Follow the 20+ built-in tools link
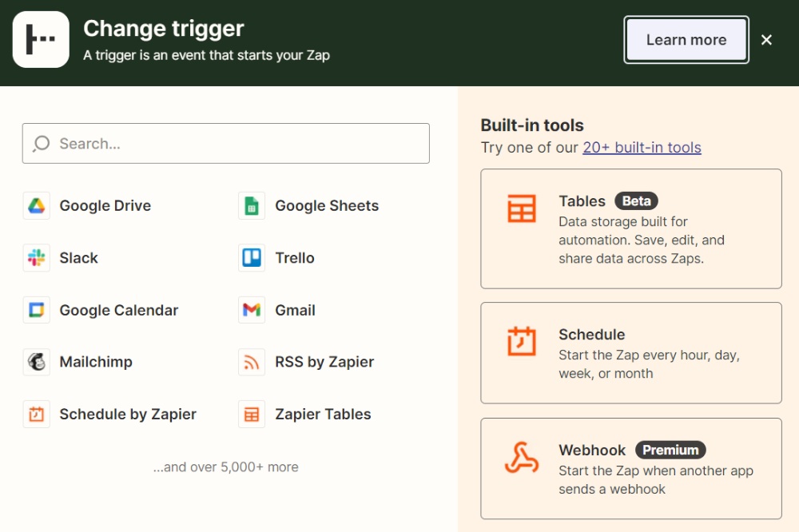799x532 pixels. (x=642, y=147)
